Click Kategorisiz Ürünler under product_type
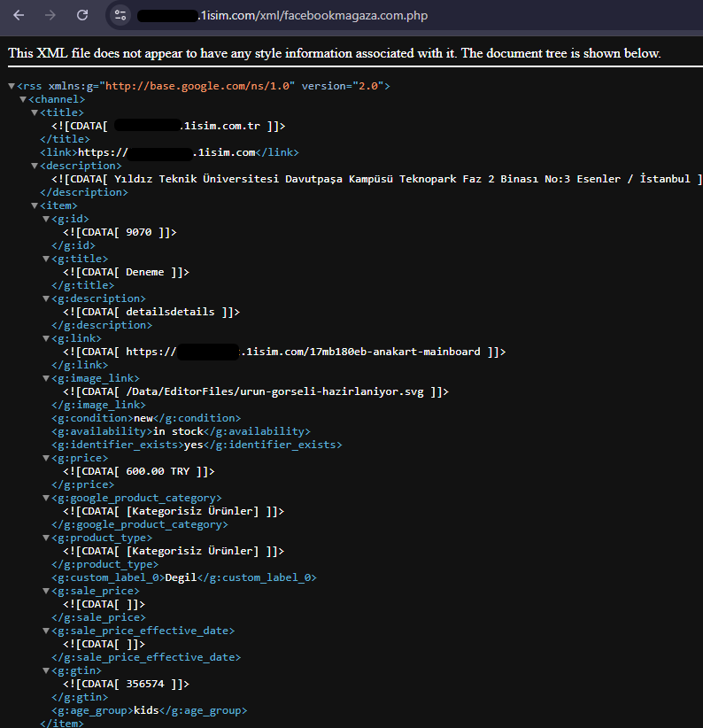The image size is (703, 728). [192, 551]
